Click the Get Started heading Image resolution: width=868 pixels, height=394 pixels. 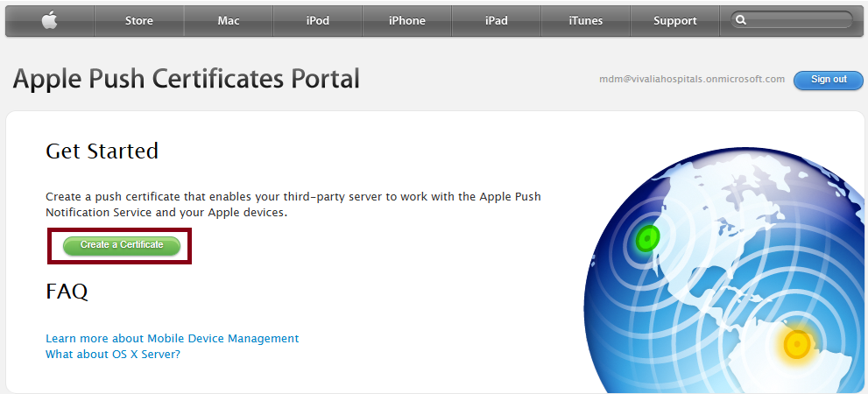pos(102,151)
